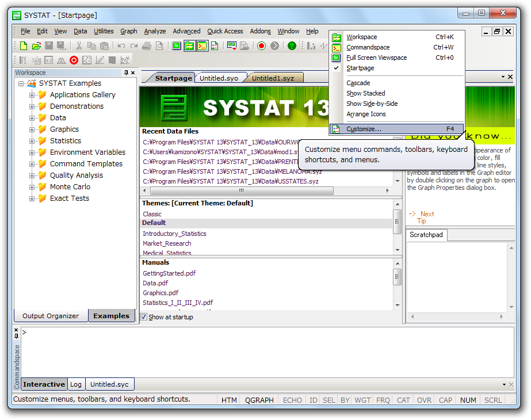Select Show Side-by-Side in the menu
531x420 pixels.
pos(396,104)
